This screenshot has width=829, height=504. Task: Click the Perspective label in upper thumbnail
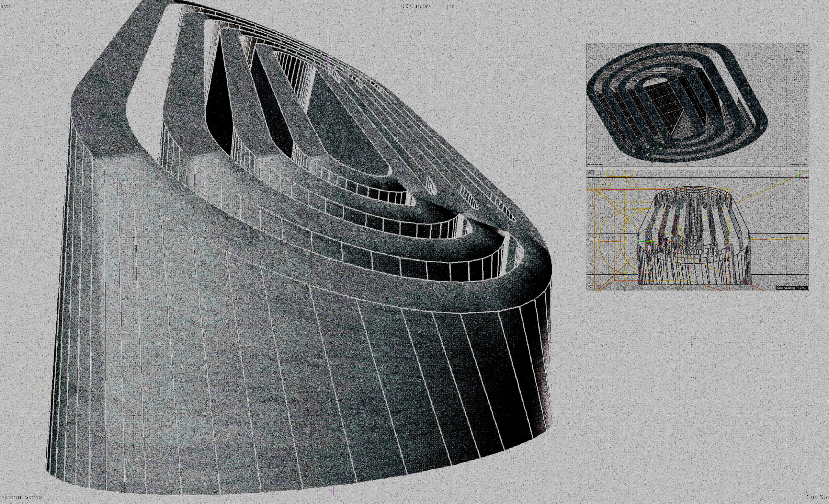click(x=591, y=44)
